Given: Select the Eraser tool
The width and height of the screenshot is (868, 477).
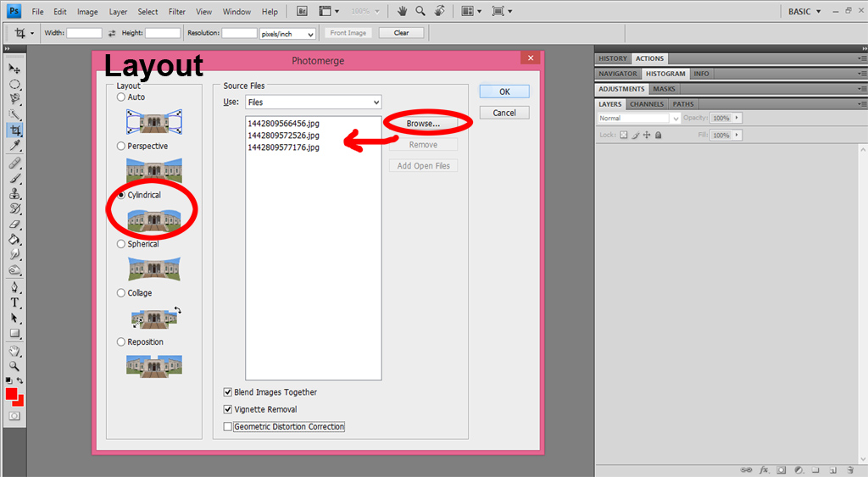Looking at the screenshot, I should click(14, 225).
